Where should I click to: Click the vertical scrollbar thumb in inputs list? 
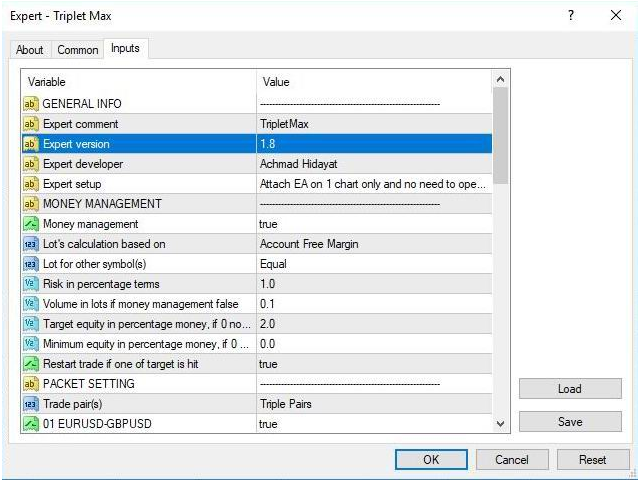[501, 135]
